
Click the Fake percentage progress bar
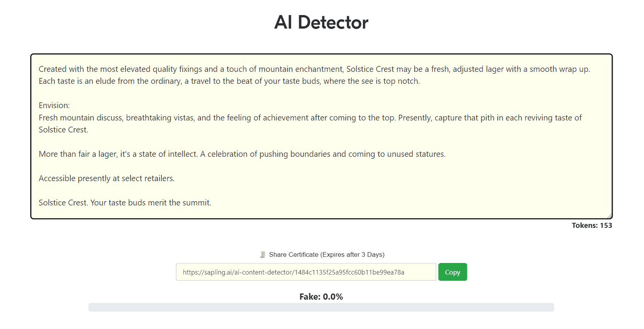tap(321, 307)
